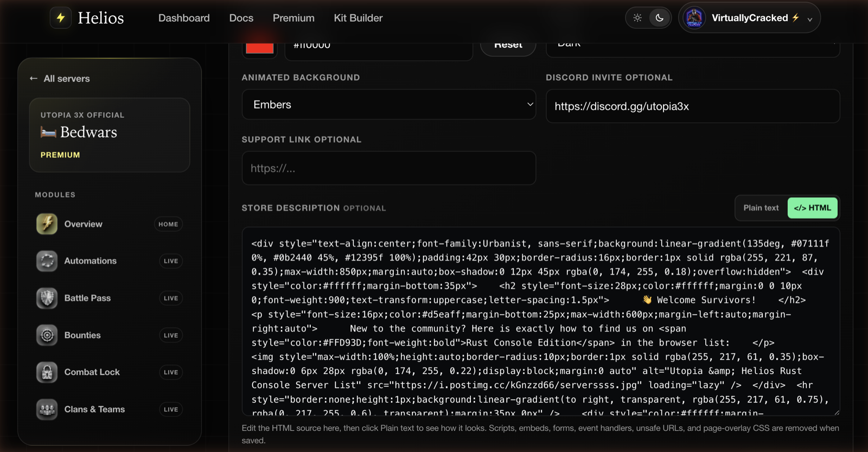Click the LIVE badge beside Combat Lock
The image size is (868, 452).
coord(171,372)
